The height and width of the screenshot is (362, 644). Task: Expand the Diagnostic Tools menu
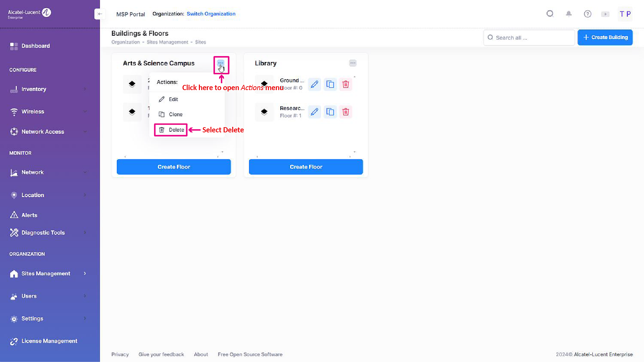[x=48, y=233]
